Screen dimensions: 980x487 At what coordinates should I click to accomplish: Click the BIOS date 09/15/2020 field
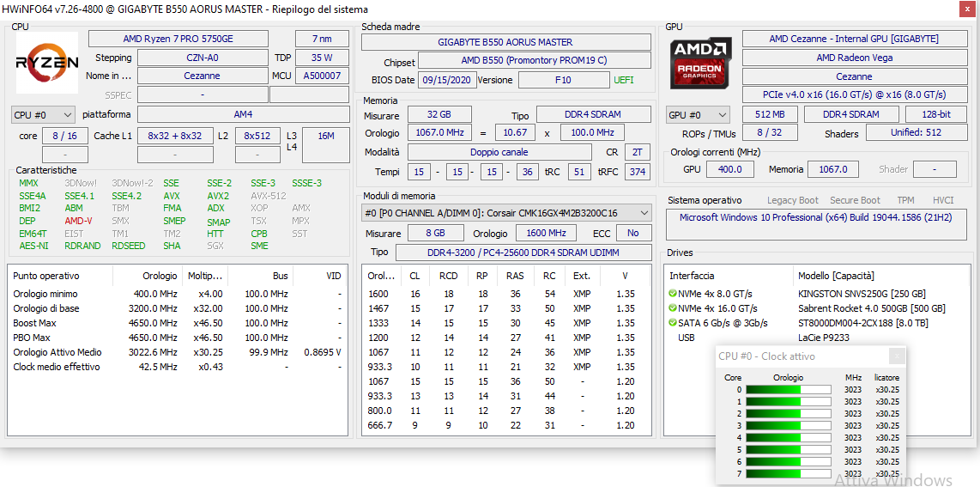446,80
